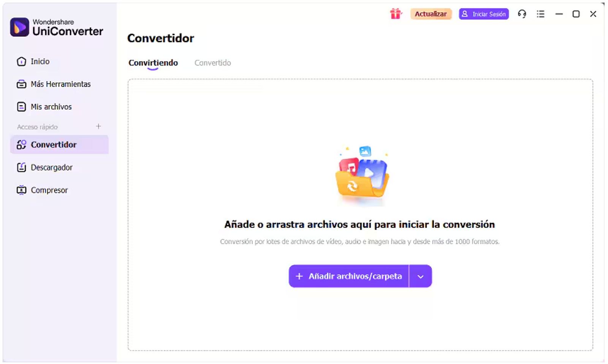This screenshot has height=364, width=608.
Task: Click the Añadir archivos/carpeta button
Action: (349, 276)
